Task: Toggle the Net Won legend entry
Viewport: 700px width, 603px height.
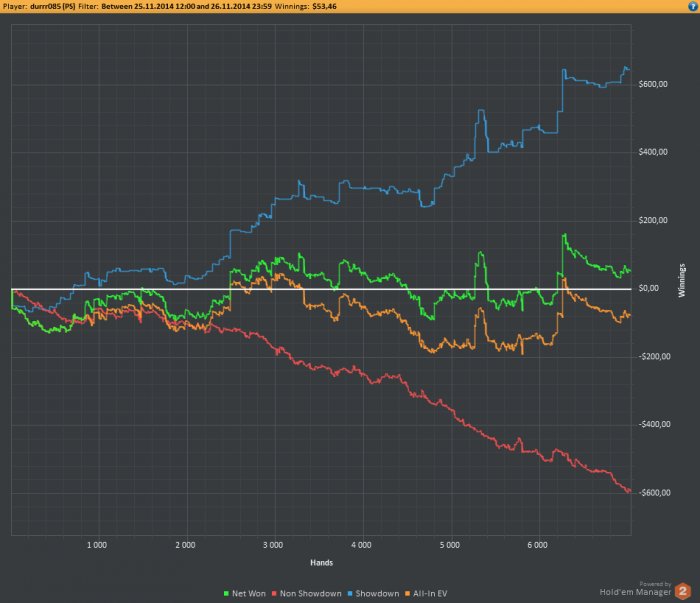Action: pyautogui.click(x=245, y=594)
